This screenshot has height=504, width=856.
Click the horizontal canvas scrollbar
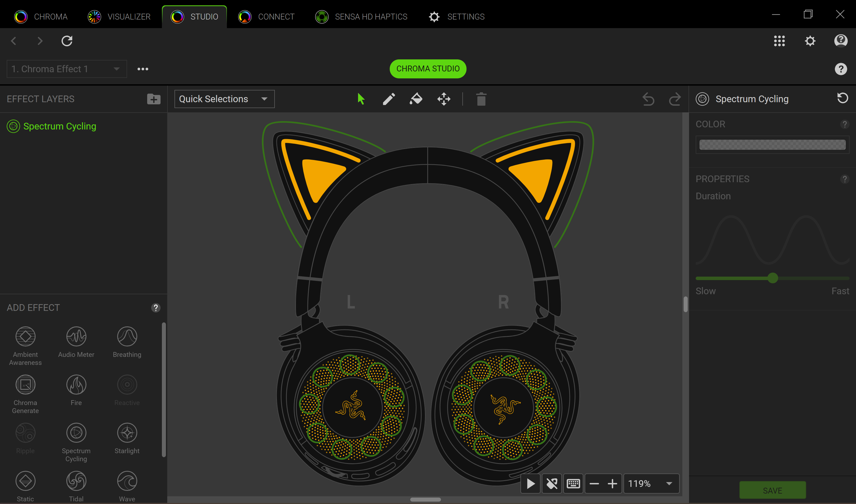[425, 499]
